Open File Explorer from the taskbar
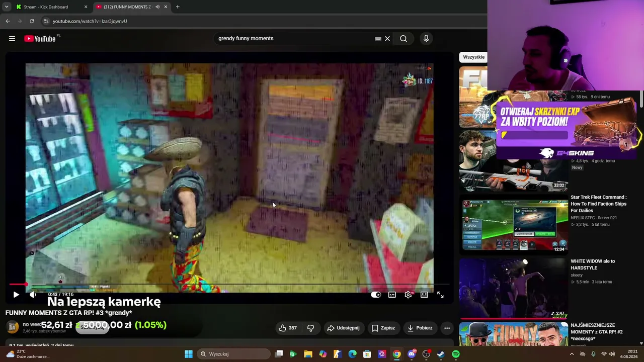644x362 pixels. point(308,354)
